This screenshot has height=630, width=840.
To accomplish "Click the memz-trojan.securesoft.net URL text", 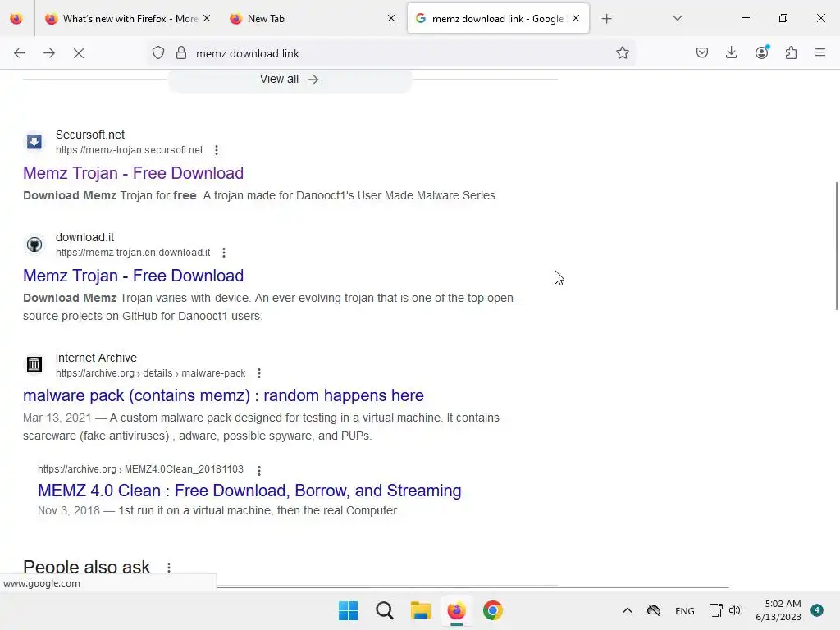I will point(129,150).
